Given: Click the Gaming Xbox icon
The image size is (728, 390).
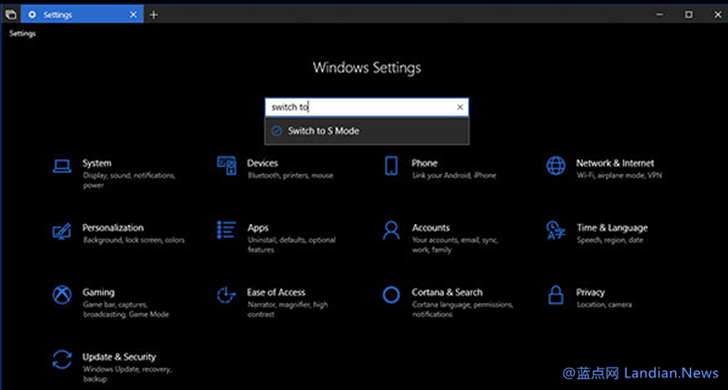Looking at the screenshot, I should [x=62, y=295].
